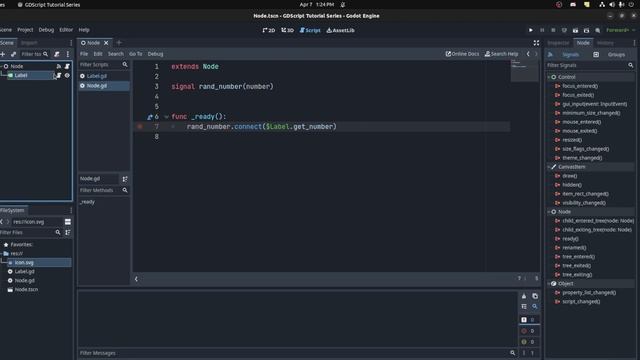The image size is (640, 360).
Task: Go to the next edited script with the forward arrow
Action: click(x=536, y=54)
